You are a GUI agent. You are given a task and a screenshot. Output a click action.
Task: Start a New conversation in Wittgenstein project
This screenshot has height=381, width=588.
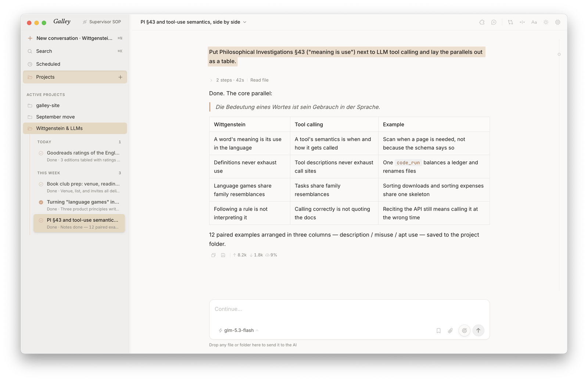pos(75,38)
